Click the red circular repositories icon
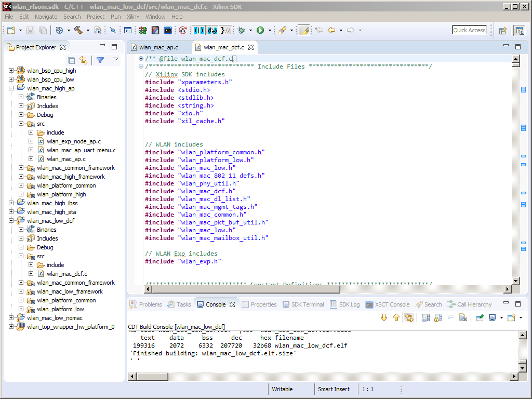This screenshot has height=399, width=532. point(183,30)
